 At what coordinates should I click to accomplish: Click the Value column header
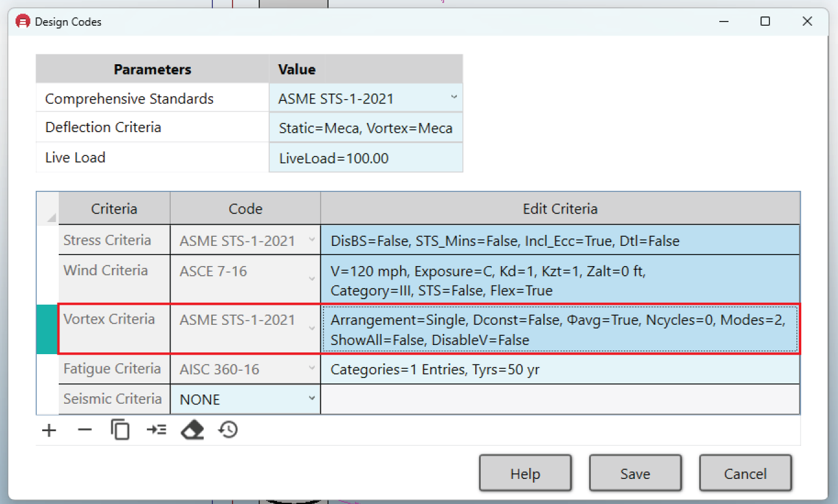coord(366,69)
